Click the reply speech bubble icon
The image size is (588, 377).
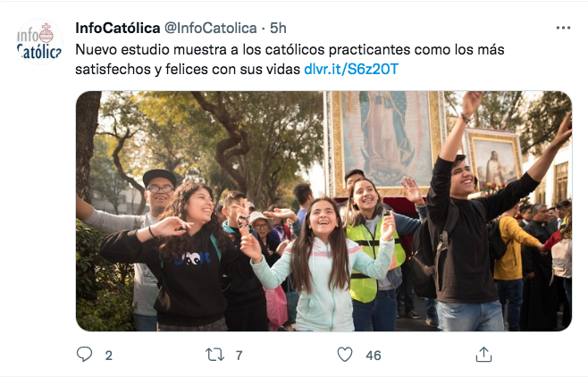click(84, 354)
